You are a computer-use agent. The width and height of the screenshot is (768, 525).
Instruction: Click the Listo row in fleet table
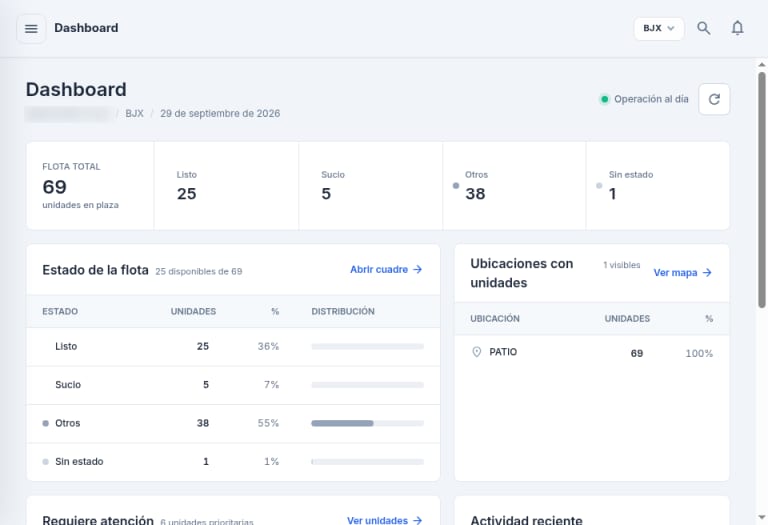233,347
